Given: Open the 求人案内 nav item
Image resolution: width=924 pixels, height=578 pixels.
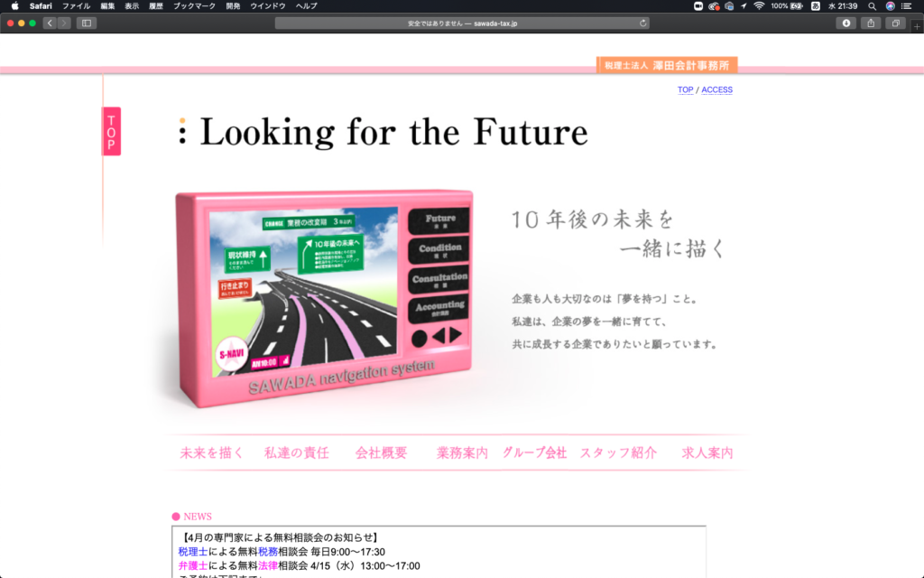Looking at the screenshot, I should pos(707,453).
